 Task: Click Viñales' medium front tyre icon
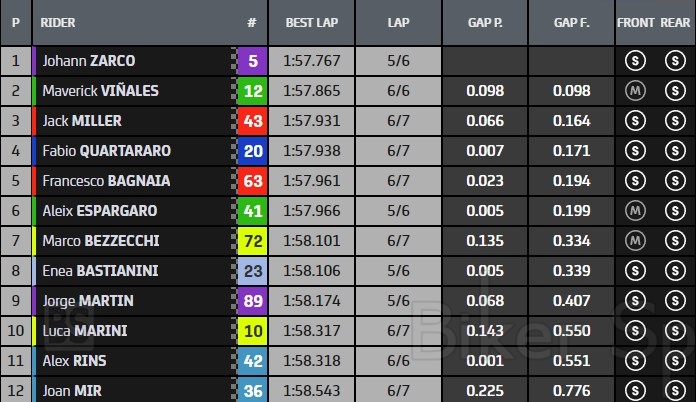pos(632,91)
